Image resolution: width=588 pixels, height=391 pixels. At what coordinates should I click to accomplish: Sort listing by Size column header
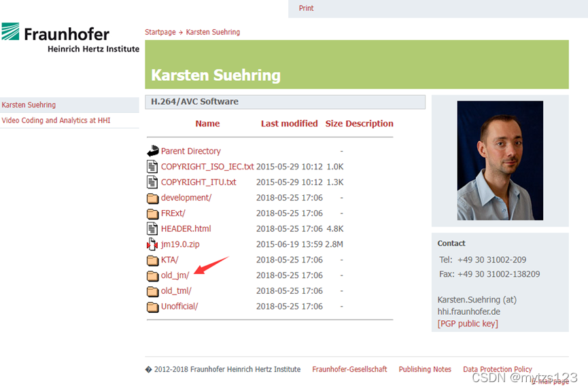[x=334, y=124]
